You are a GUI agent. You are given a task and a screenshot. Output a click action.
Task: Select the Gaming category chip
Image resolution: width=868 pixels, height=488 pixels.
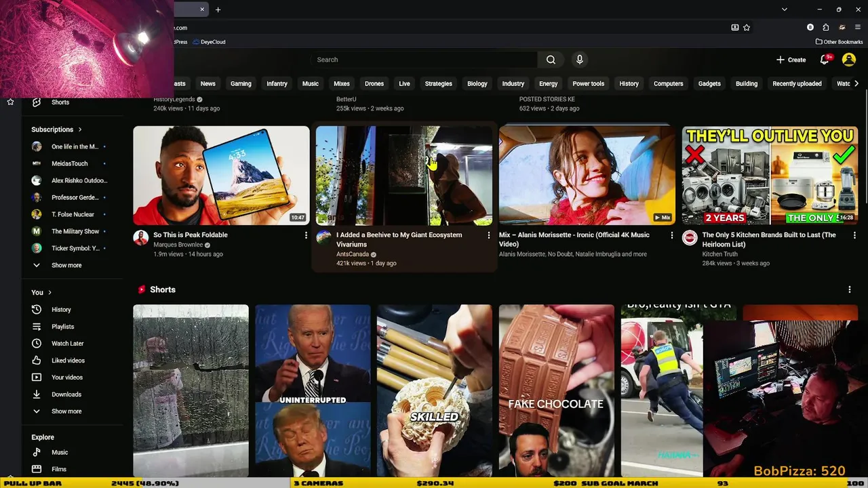(x=241, y=84)
